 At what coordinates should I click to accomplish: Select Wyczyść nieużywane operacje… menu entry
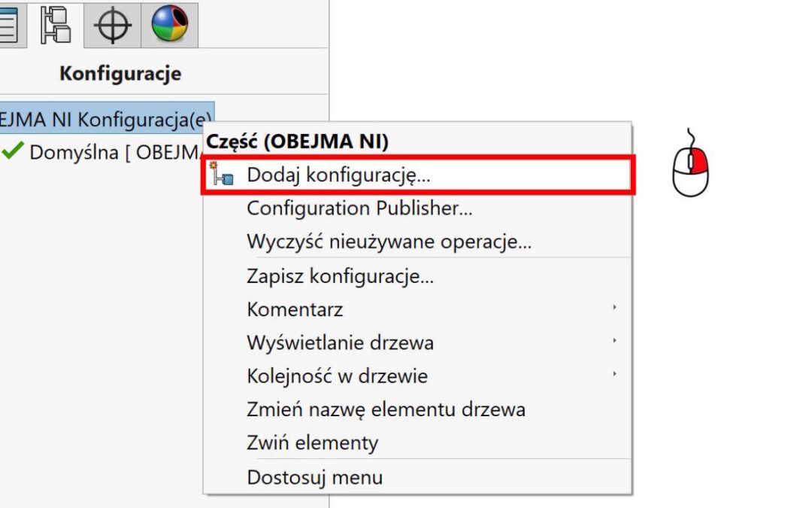click(x=389, y=242)
